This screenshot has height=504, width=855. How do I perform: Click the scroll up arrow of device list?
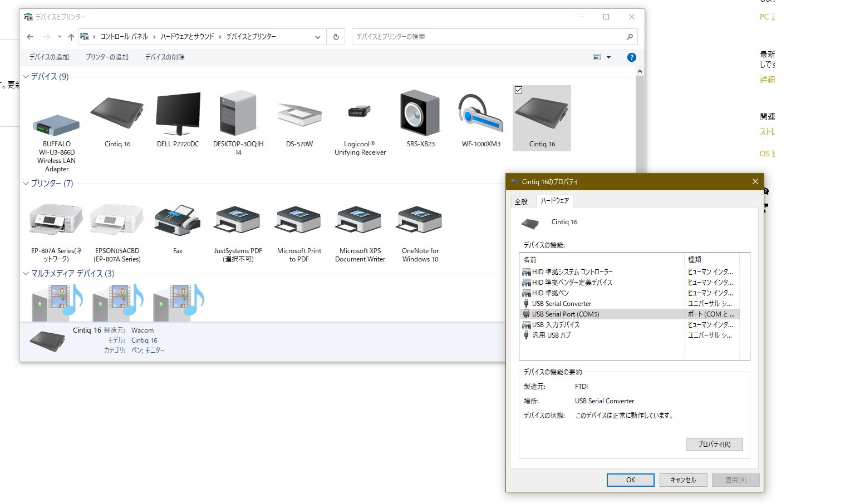[x=640, y=71]
